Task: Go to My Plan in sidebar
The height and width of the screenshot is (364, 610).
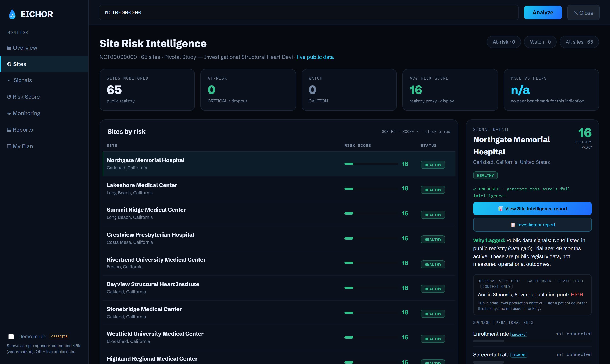Action: tap(44, 146)
